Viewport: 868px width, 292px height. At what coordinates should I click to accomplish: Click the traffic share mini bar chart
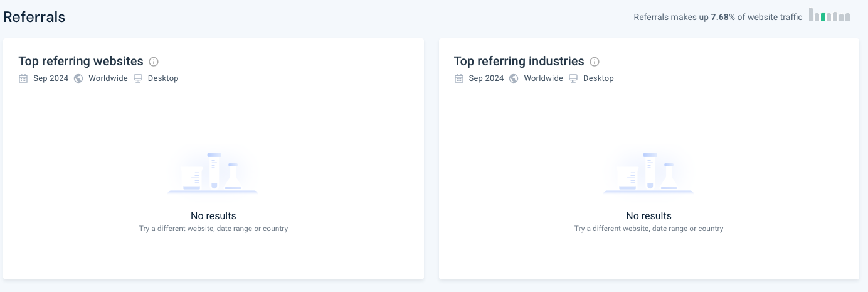pyautogui.click(x=829, y=15)
